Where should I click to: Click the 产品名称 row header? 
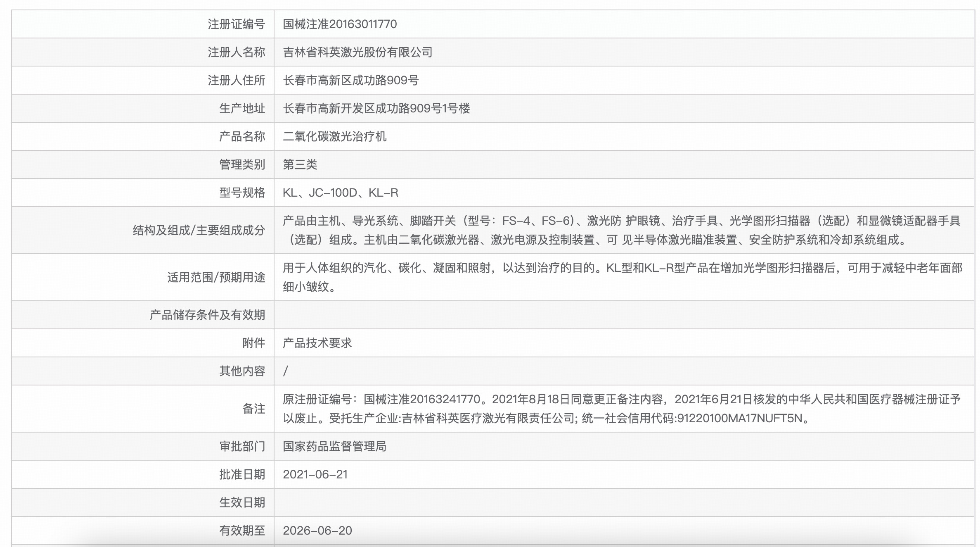tap(243, 136)
